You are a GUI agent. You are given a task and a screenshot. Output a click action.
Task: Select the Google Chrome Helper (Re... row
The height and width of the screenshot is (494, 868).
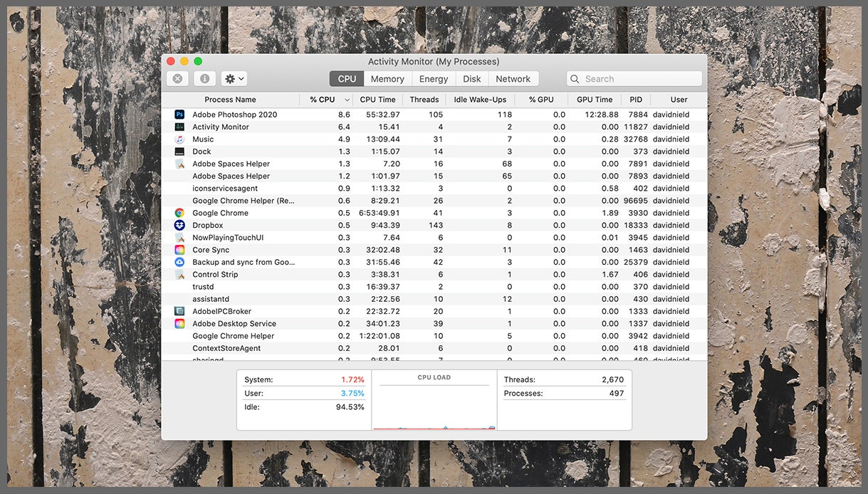tap(434, 201)
